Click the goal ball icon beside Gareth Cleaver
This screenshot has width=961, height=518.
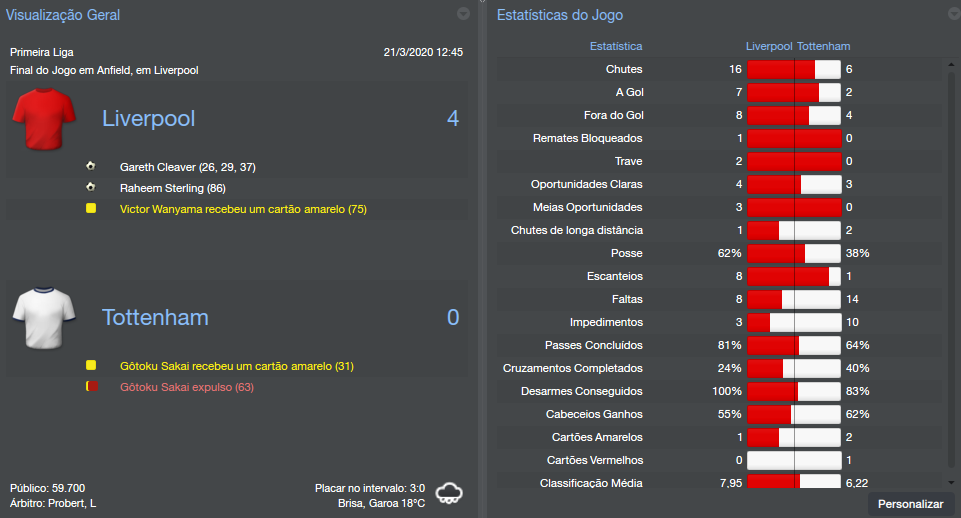91,166
